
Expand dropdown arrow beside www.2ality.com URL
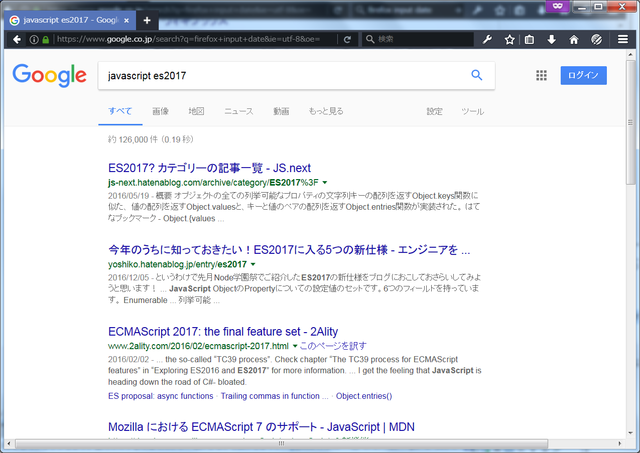pyautogui.click(x=295, y=346)
